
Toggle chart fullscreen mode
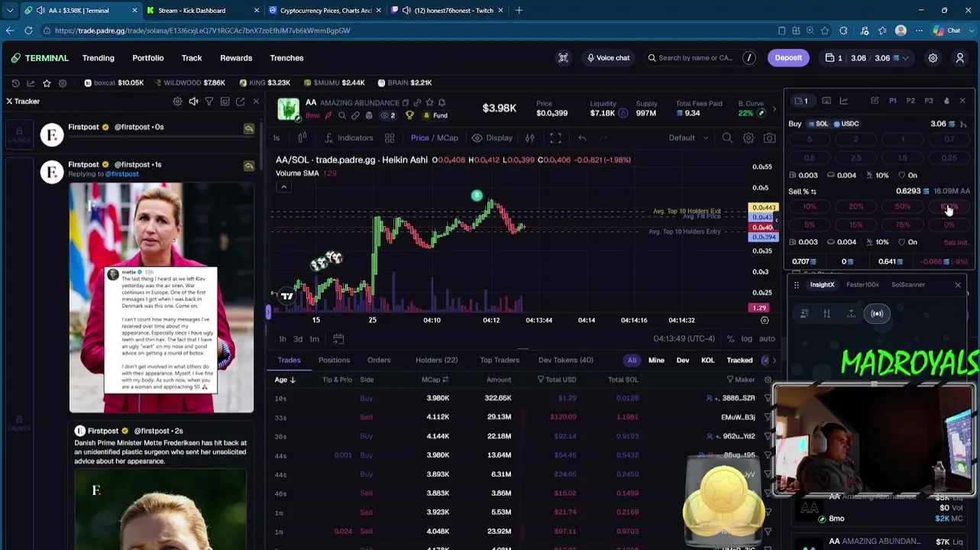pos(555,138)
